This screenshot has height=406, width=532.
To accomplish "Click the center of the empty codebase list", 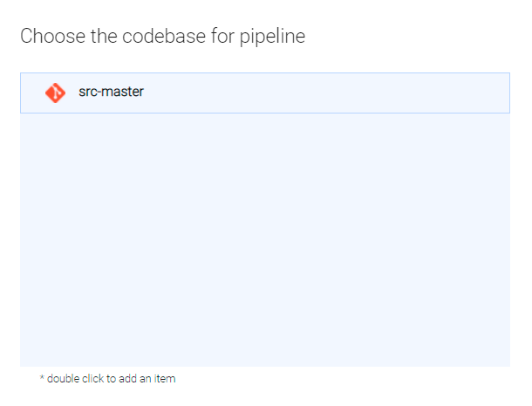I will [264, 240].
